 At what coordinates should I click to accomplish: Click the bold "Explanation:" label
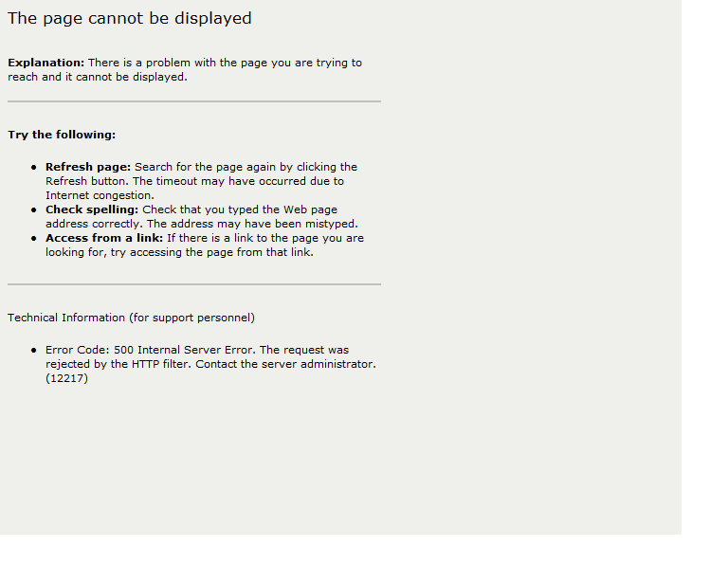[45, 63]
